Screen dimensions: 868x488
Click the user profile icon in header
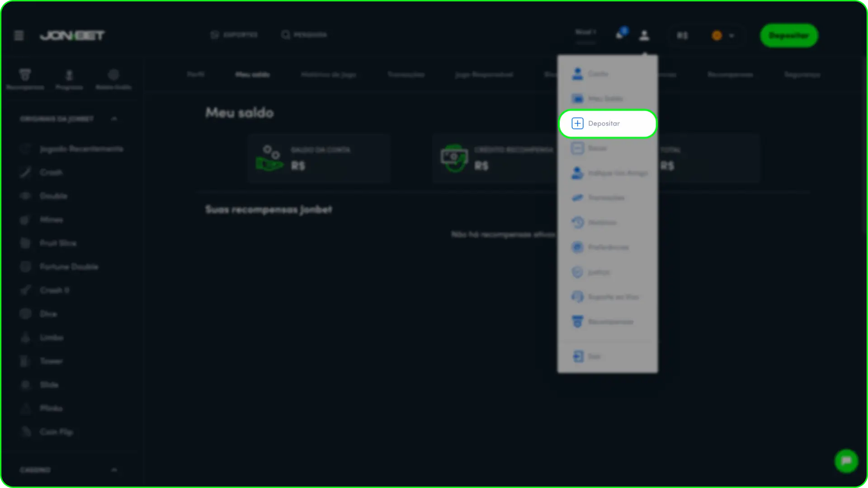[644, 35]
